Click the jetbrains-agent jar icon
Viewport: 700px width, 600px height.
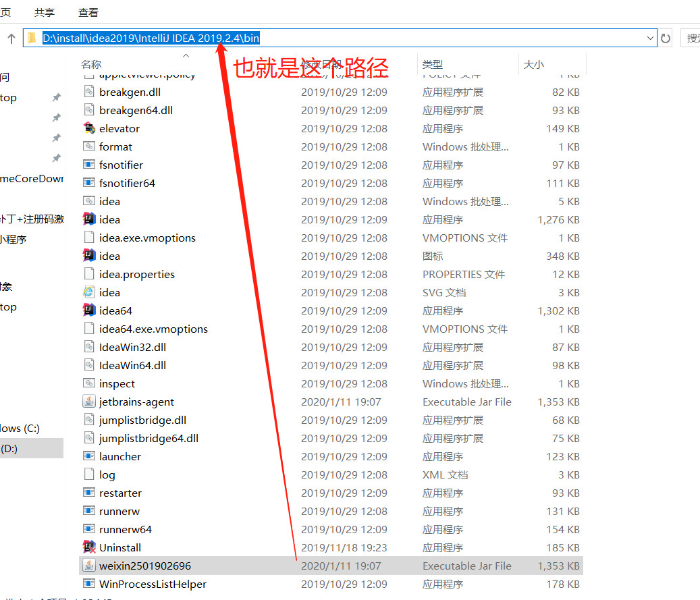click(x=89, y=402)
